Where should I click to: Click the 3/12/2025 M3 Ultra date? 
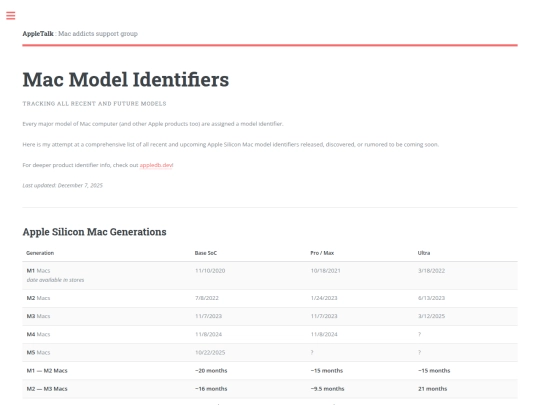point(432,316)
